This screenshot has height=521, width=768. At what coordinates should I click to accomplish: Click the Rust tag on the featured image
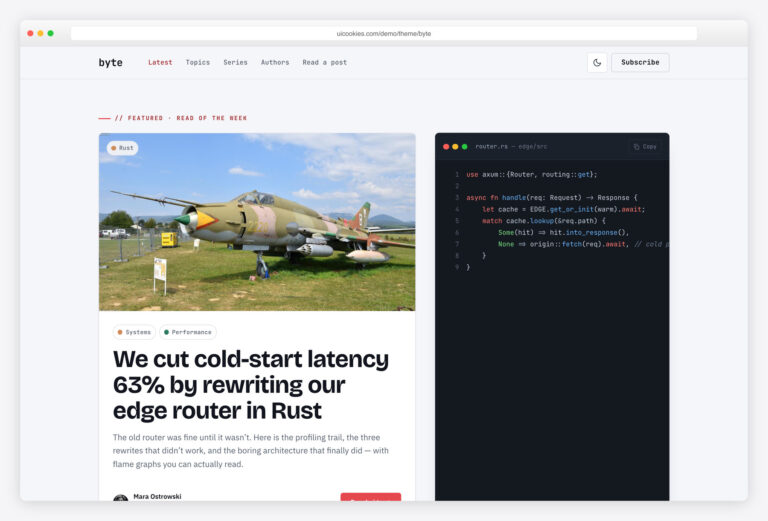122,148
